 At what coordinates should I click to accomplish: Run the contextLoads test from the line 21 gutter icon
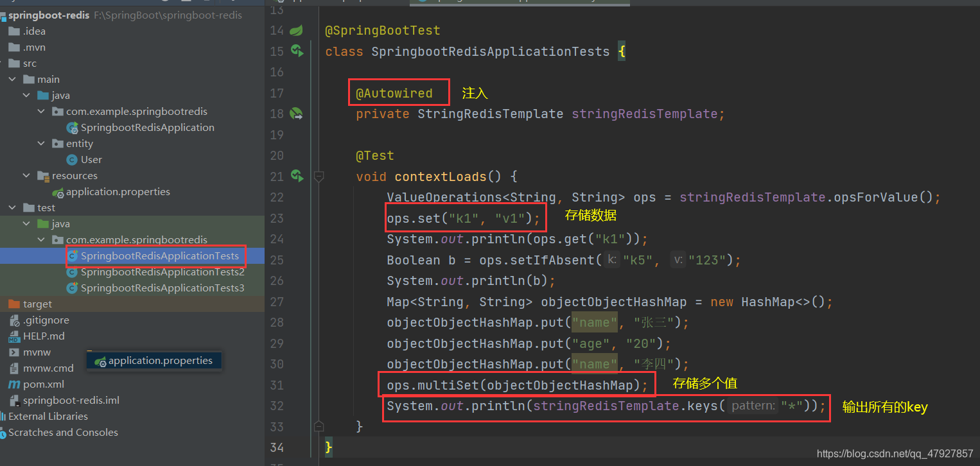296,176
